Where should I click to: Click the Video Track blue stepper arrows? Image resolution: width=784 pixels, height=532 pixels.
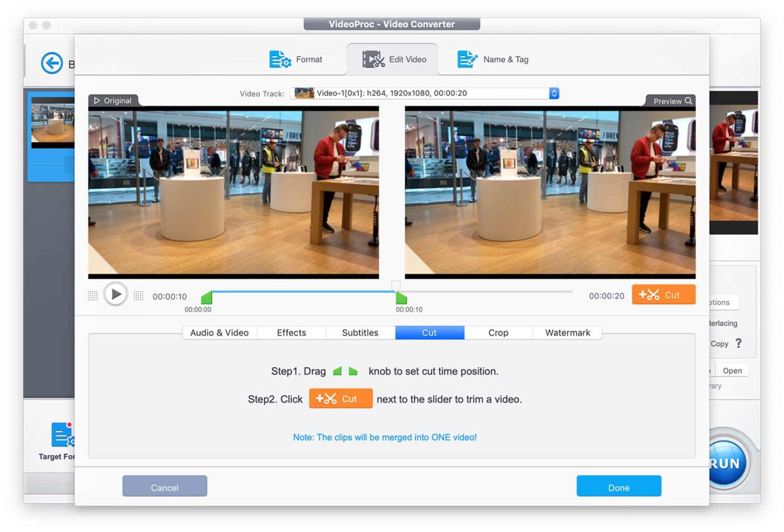tap(554, 93)
